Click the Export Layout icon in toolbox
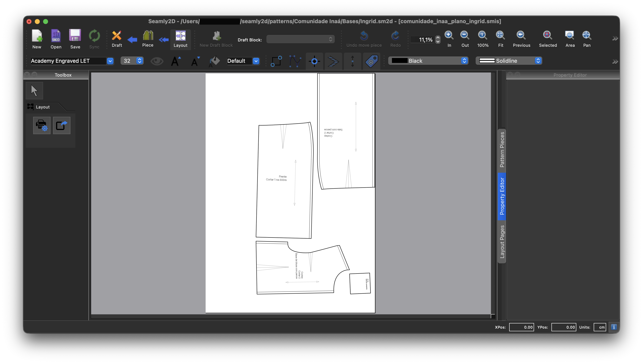Image resolution: width=643 pixels, height=364 pixels. [62, 125]
